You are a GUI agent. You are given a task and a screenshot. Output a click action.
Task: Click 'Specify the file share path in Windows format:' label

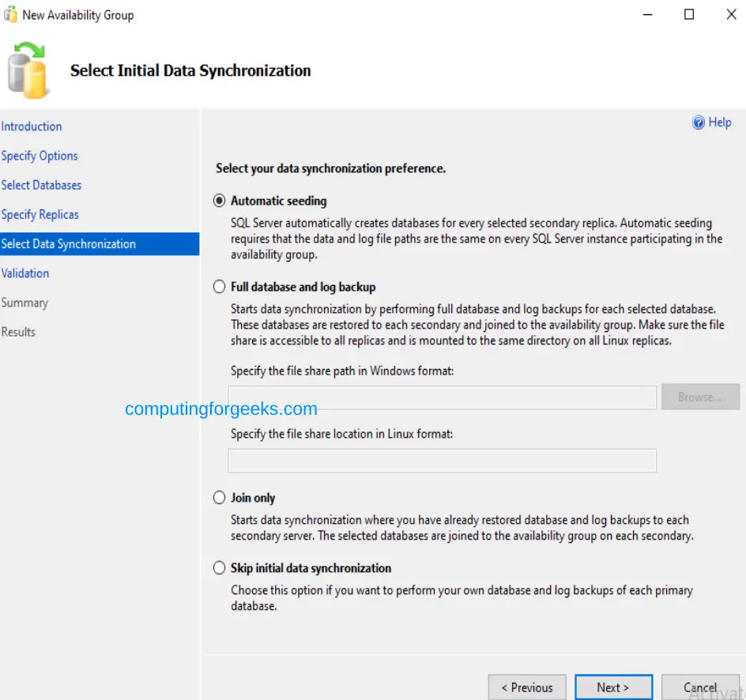342,371
